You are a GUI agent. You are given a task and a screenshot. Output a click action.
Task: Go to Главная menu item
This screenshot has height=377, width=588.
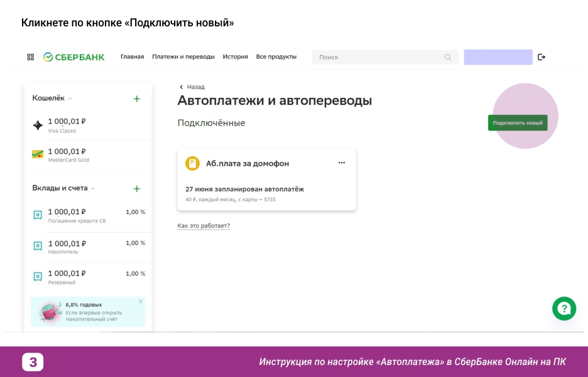point(133,57)
